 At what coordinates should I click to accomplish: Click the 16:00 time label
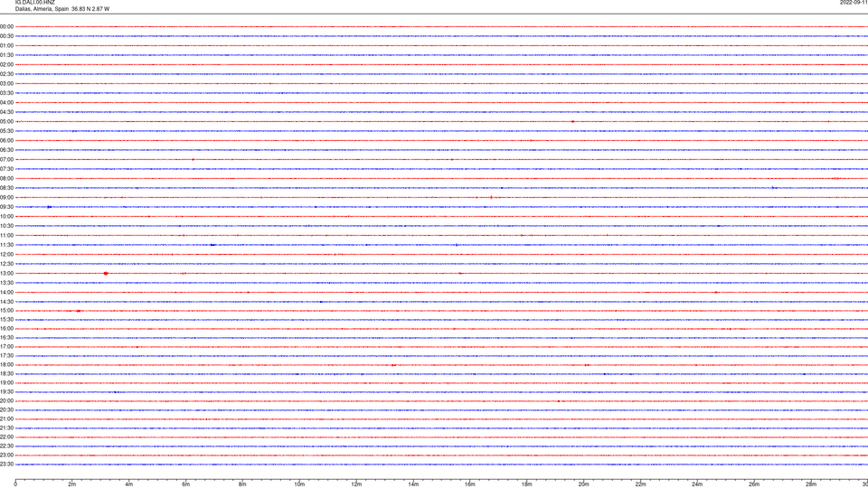pyautogui.click(x=6, y=329)
